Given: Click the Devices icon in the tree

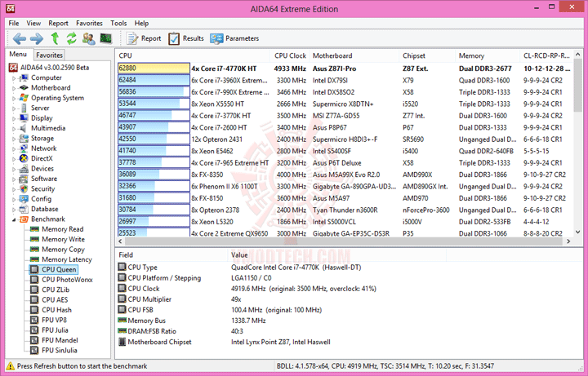Looking at the screenshot, I should [x=24, y=169].
